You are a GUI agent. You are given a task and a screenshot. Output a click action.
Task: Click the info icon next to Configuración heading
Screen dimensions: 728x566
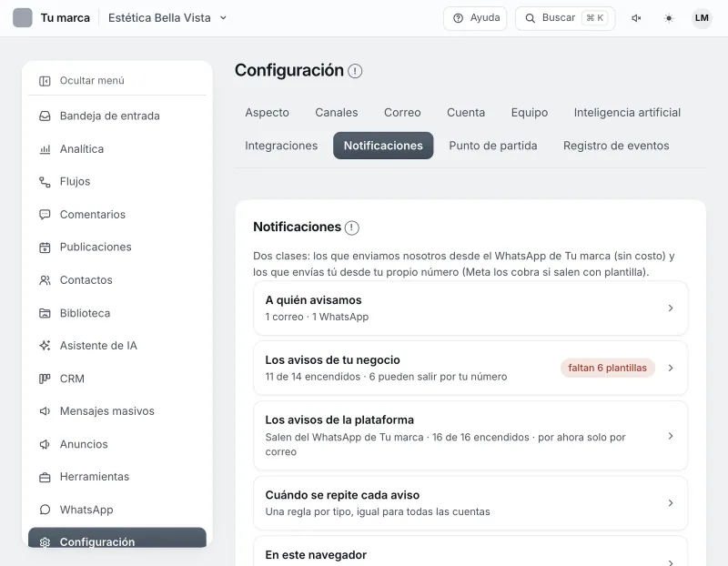tap(355, 71)
